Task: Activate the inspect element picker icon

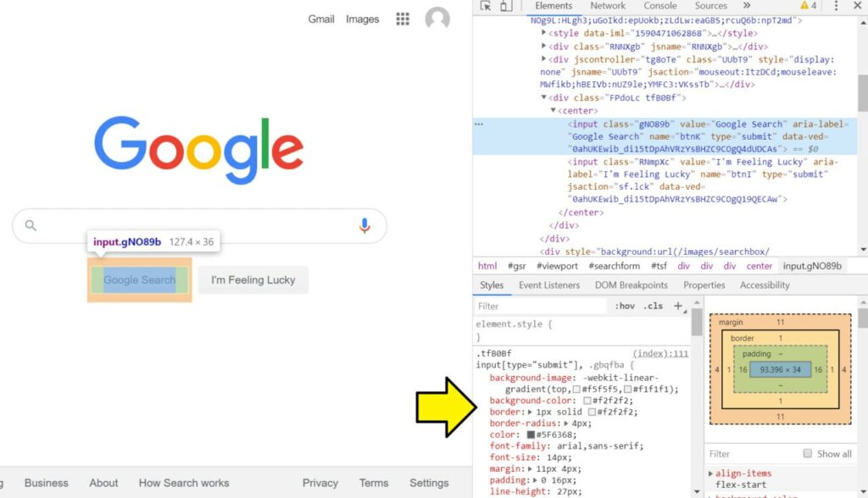Action: (487, 6)
